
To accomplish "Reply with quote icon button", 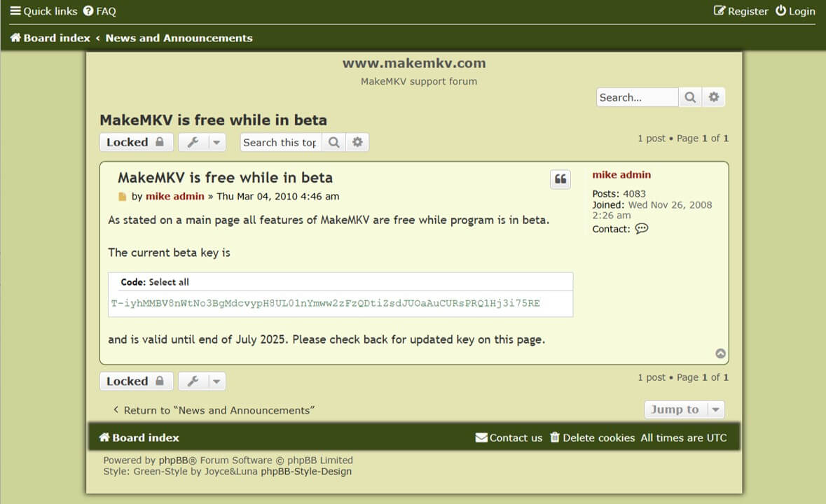I will tap(560, 179).
